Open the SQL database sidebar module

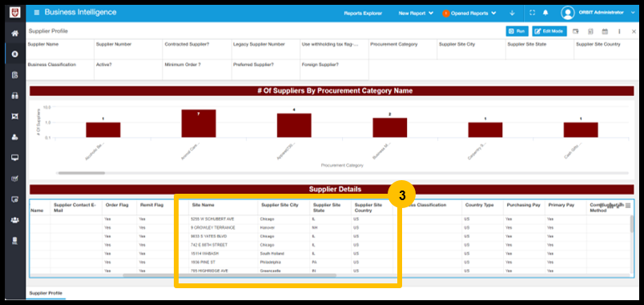(14, 240)
